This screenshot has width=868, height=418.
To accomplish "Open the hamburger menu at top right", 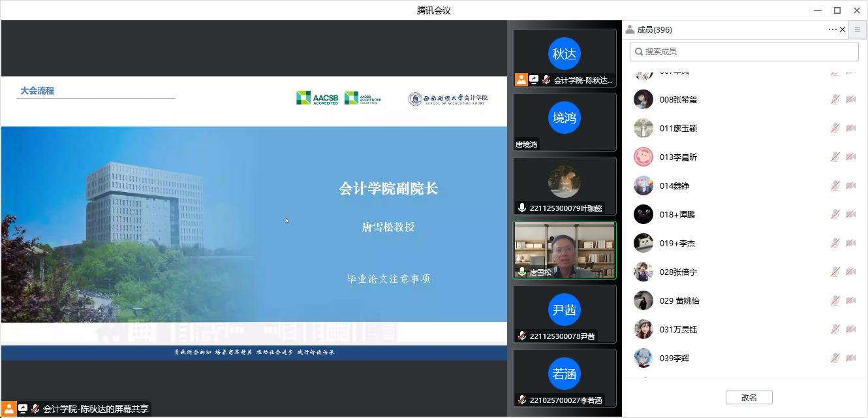I will click(x=858, y=29).
